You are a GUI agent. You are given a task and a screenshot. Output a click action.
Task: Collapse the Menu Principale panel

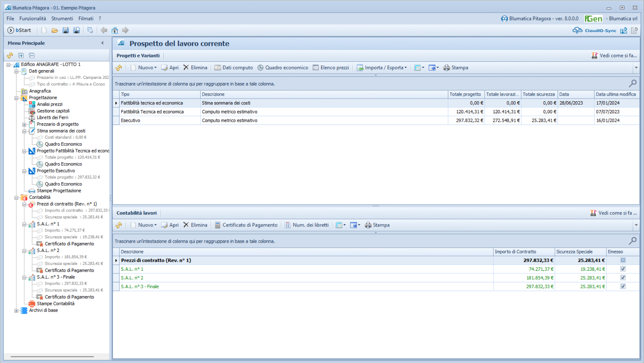click(x=102, y=43)
